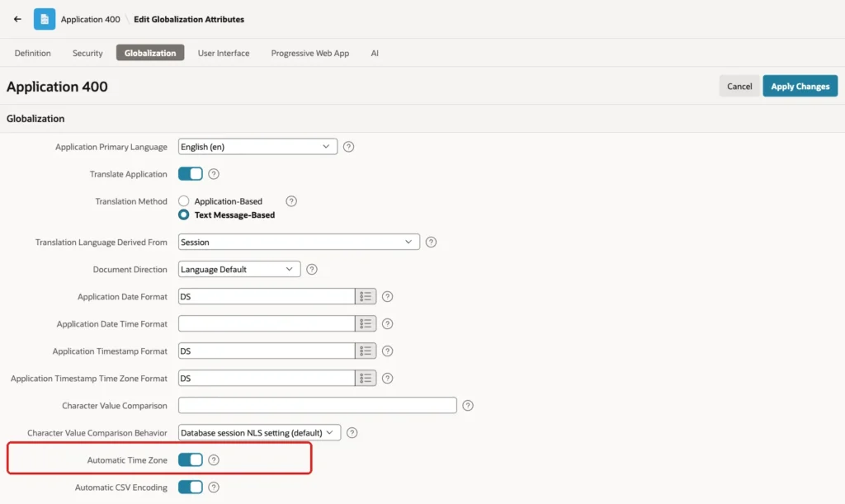Screen dimensions: 845x504
Task: Expand Translation Language Derived From dropdown
Action: point(299,242)
